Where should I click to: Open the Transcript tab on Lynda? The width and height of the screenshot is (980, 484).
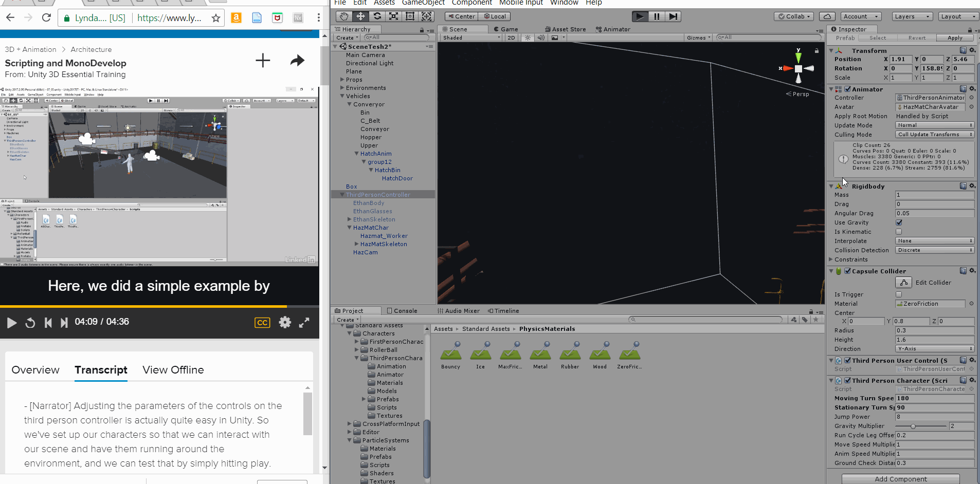101,370
